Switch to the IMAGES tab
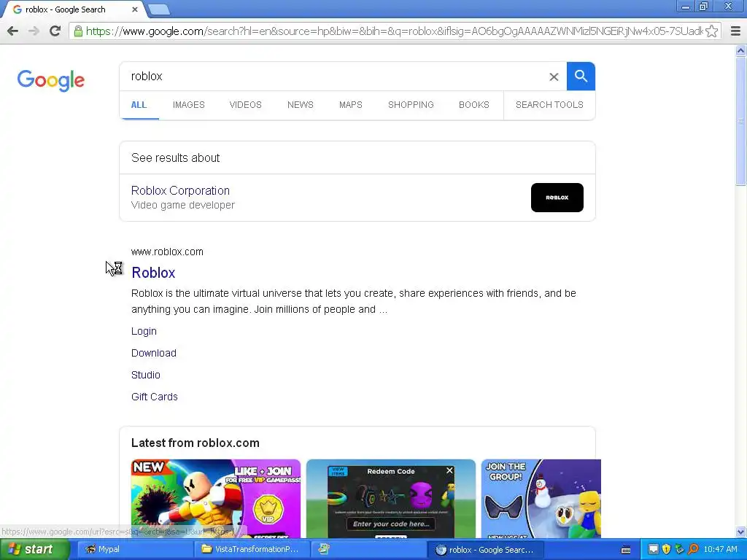747x560 pixels. coord(189,105)
